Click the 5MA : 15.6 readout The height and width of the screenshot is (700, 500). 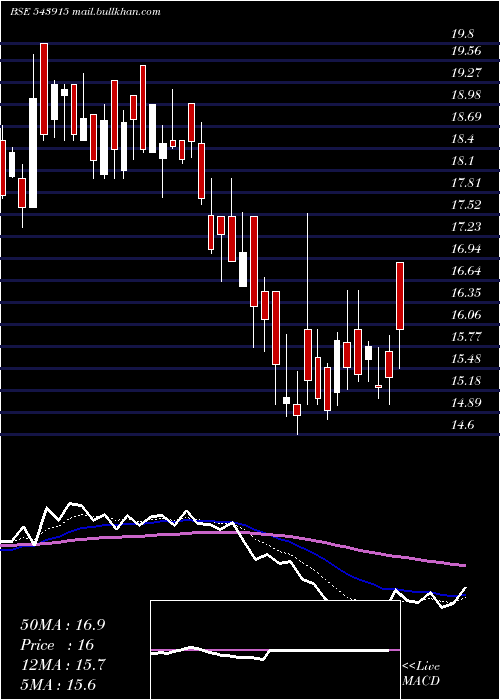point(58,685)
